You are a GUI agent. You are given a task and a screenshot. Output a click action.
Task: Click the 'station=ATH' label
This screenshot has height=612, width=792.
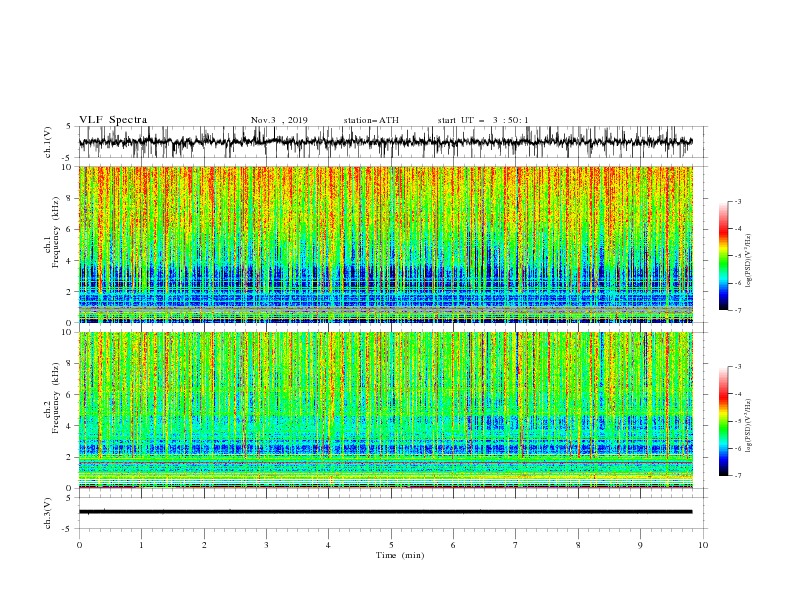click(x=371, y=120)
